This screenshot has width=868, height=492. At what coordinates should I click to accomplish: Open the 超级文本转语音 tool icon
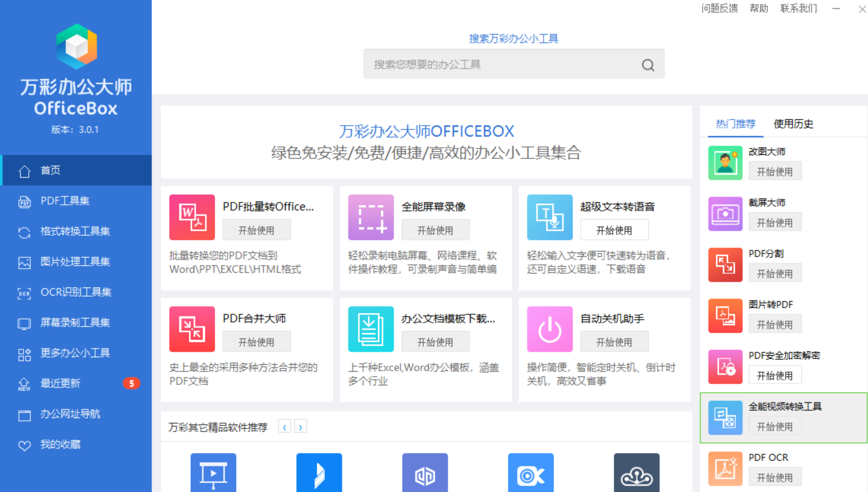(550, 217)
